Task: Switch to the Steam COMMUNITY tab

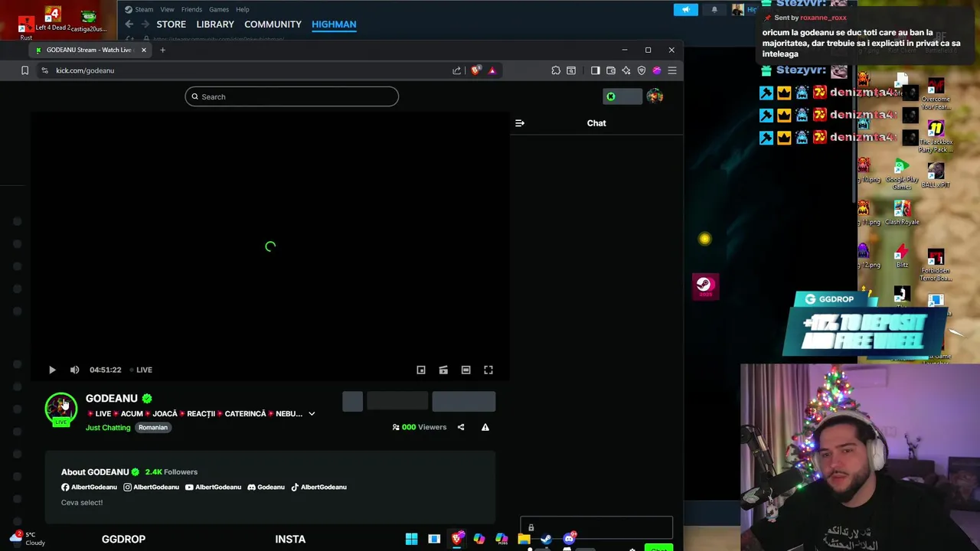Action: pyautogui.click(x=273, y=24)
